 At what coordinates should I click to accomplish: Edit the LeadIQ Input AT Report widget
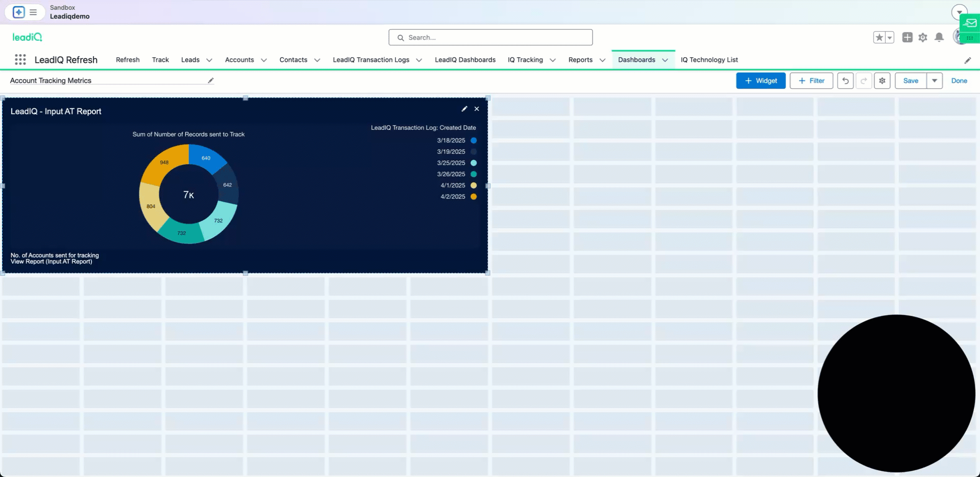coord(464,109)
